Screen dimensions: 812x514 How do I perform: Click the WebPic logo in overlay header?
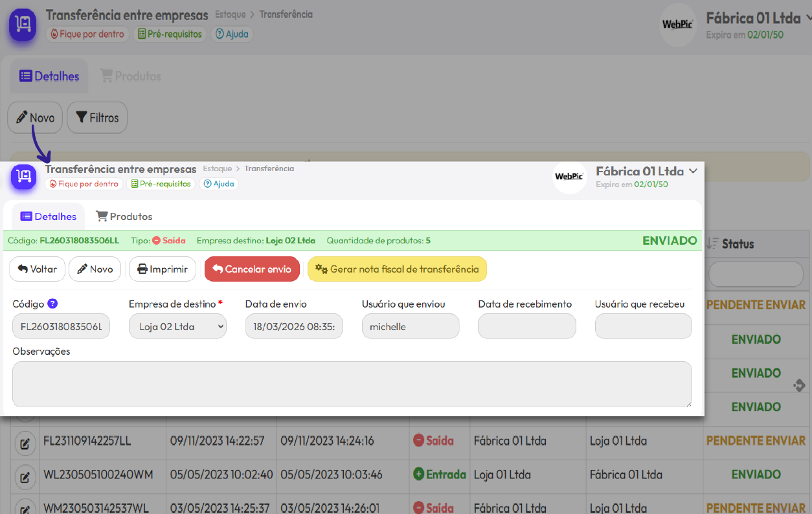(x=569, y=177)
